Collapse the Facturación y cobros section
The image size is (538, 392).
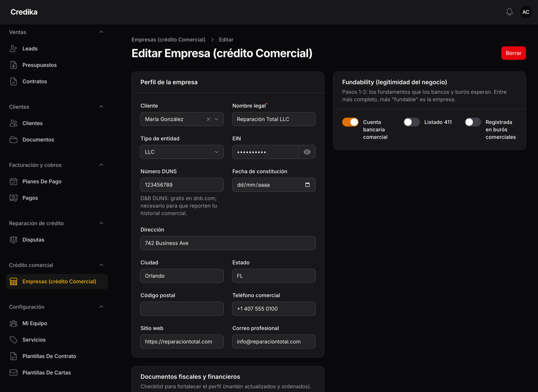coord(101,165)
